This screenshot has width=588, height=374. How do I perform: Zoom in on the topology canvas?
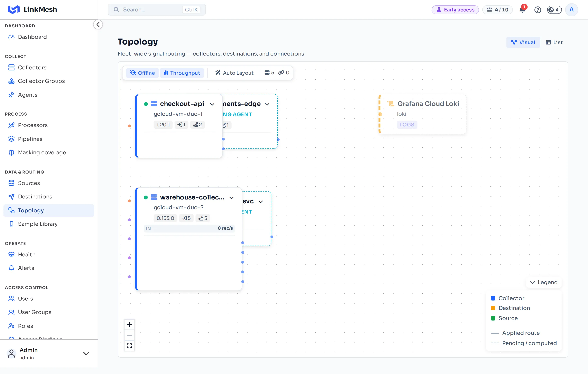pyautogui.click(x=129, y=325)
